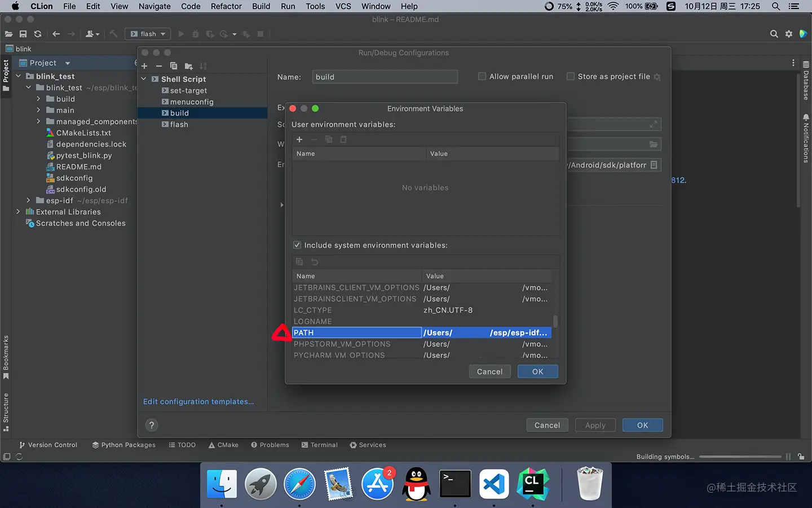Launch Visual Studio Code from Dock
The width and height of the screenshot is (812, 508).
pyautogui.click(x=494, y=484)
